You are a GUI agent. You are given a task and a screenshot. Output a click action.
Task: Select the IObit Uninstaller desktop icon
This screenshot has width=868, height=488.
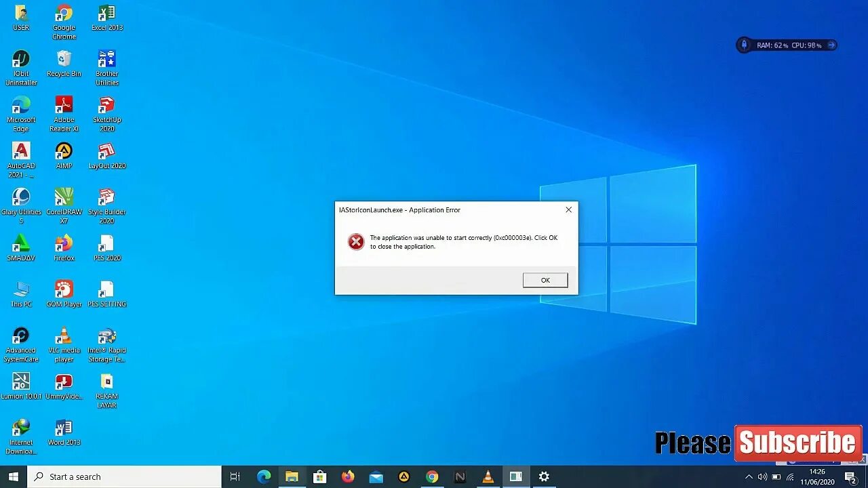coord(21,68)
